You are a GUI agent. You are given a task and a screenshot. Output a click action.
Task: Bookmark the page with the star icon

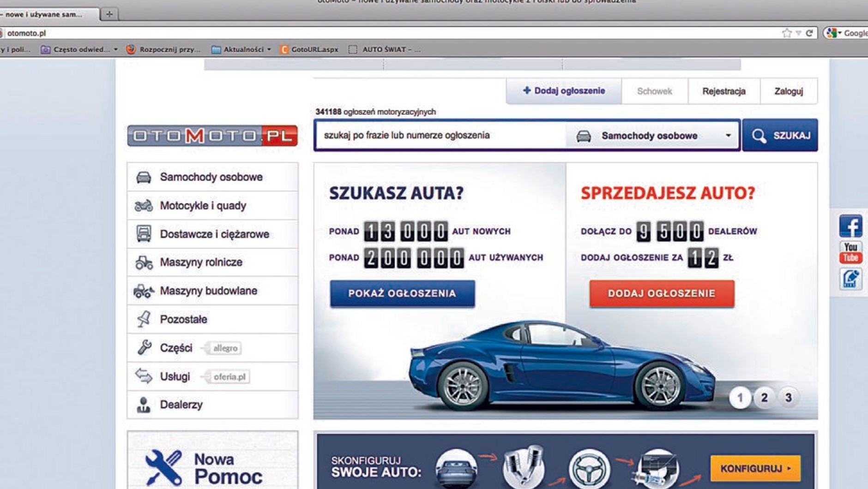(786, 33)
